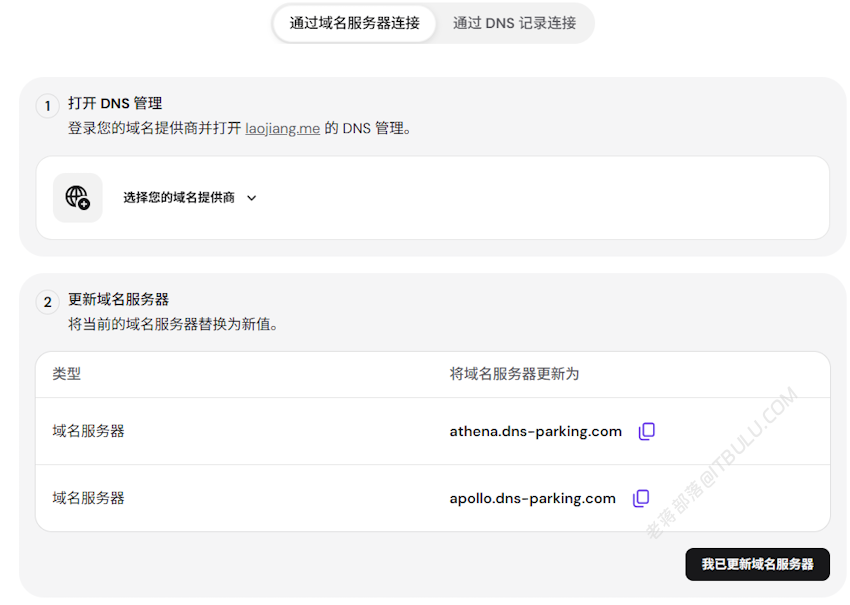Click the 打开 DNS 管理 heading
This screenshot has width=850, height=605.
pos(115,104)
